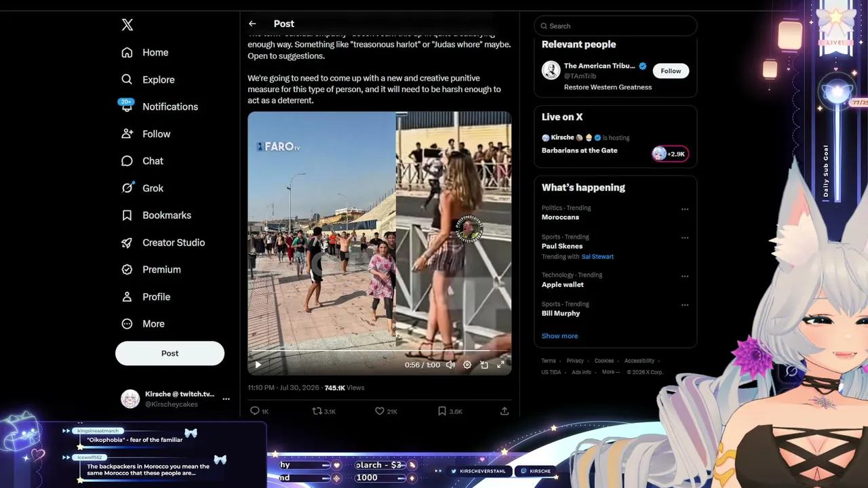Image resolution: width=868 pixels, height=488 pixels.
Task: Click the +2.9K listeners badge
Action: point(670,154)
